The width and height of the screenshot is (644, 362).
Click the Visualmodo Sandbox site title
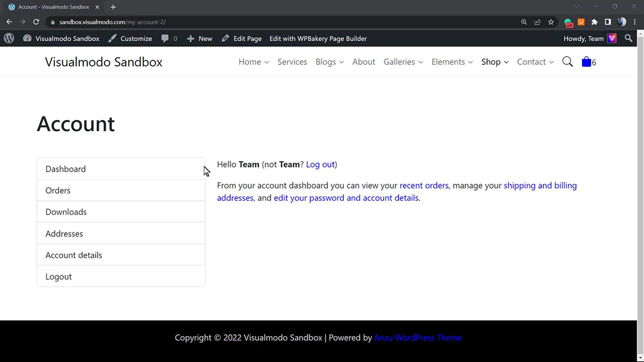[x=104, y=62]
